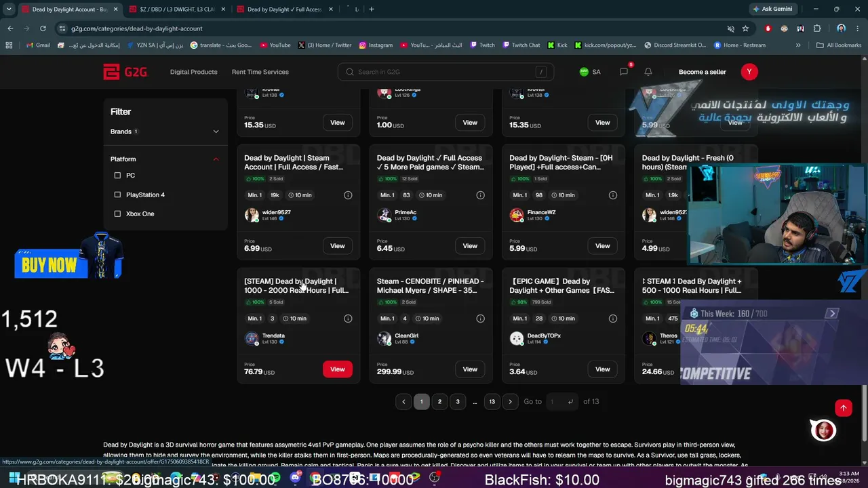
Task: Click the Ask Gemini button
Action: point(772,9)
